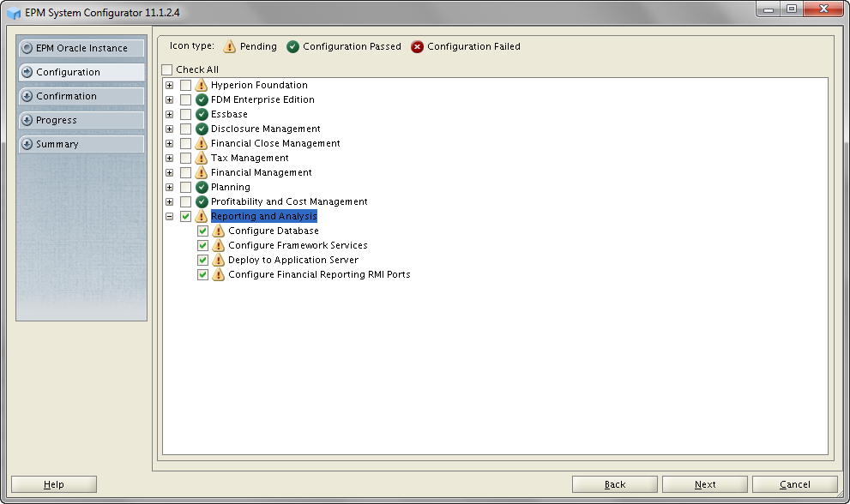Check the FDM Enterprise Edition checkbox
The image size is (850, 504).
pos(185,99)
